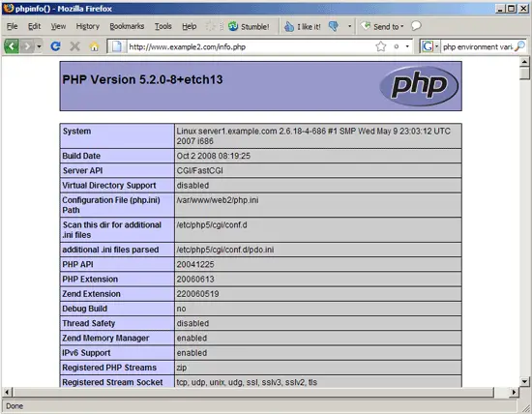The image size is (532, 414).
Task: Click the green Back navigation arrow
Action: [x=12, y=46]
